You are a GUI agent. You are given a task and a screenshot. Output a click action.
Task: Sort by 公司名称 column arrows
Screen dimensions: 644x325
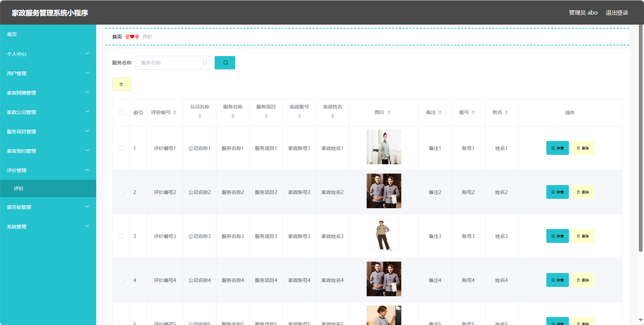click(x=200, y=116)
